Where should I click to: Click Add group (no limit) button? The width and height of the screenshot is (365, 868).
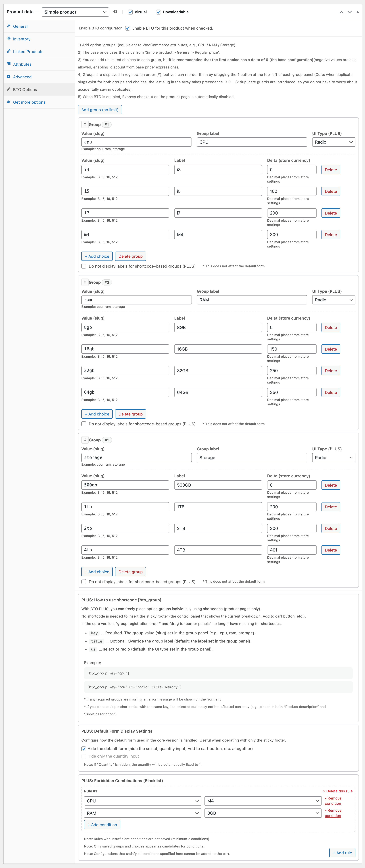point(100,110)
